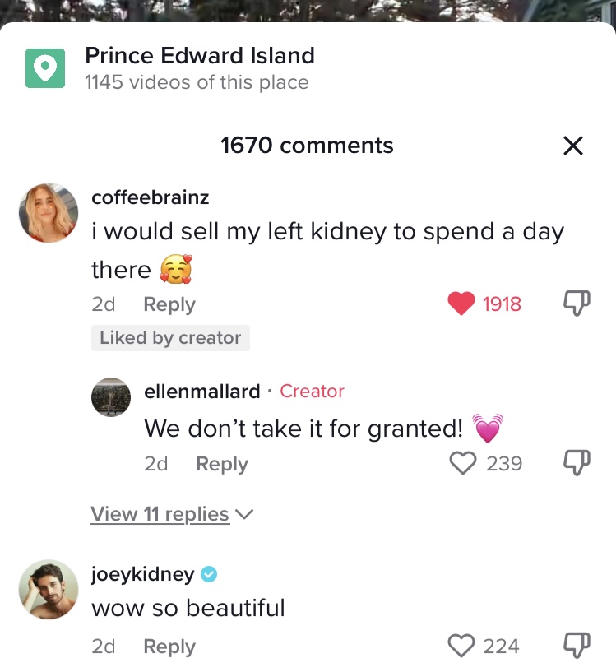This screenshot has height=672, width=616.
Task: Like ellenmallard's reply with heart icon
Action: click(464, 463)
